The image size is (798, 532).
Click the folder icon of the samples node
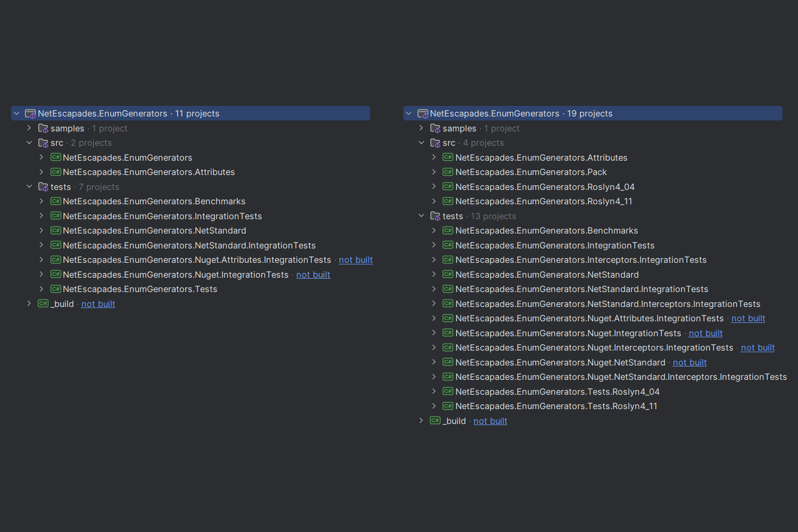(x=43, y=128)
